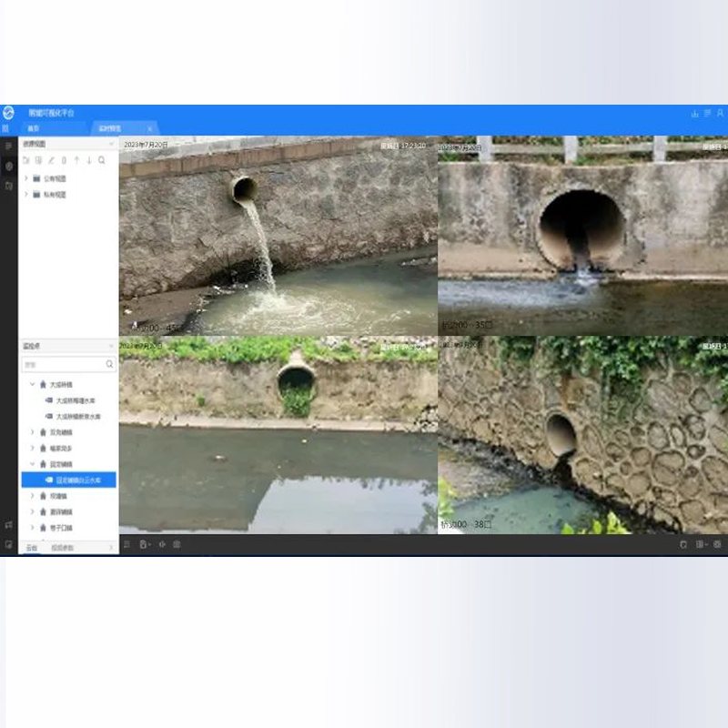Open the user profile icon in the header

pyautogui.click(x=720, y=113)
